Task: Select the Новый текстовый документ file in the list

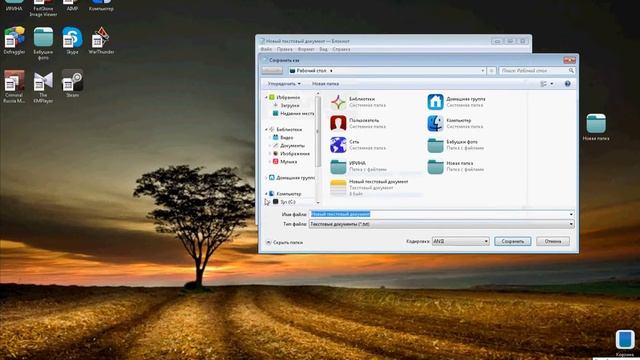Action: [369, 188]
